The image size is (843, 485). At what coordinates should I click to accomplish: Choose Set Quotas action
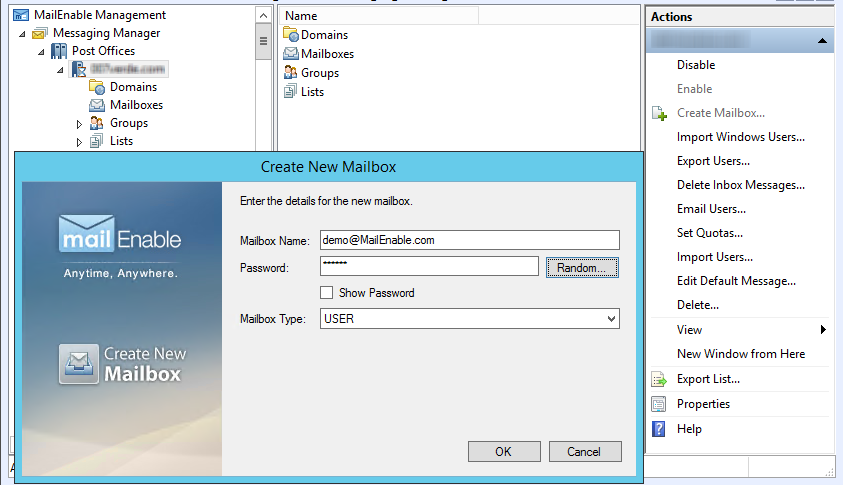tap(710, 233)
